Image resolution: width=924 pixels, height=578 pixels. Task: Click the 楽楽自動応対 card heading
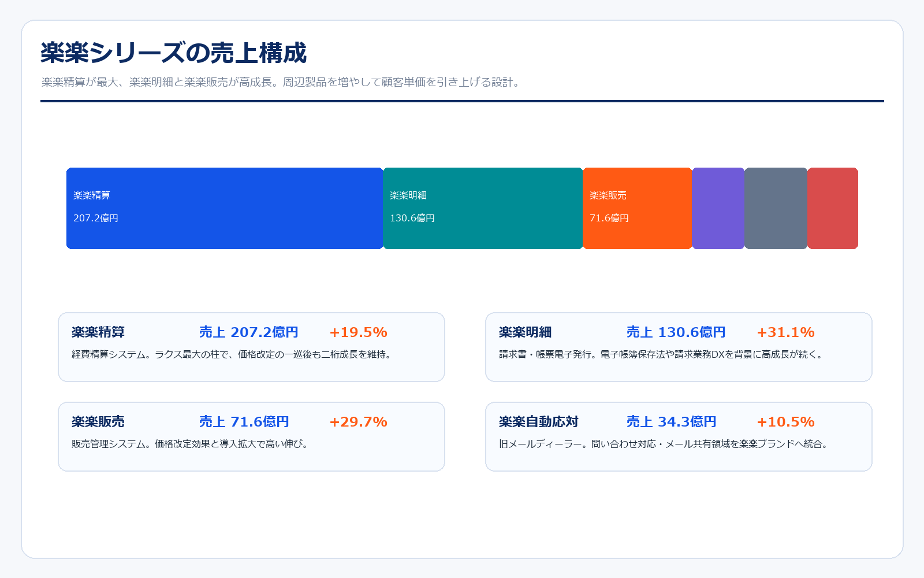tap(539, 422)
